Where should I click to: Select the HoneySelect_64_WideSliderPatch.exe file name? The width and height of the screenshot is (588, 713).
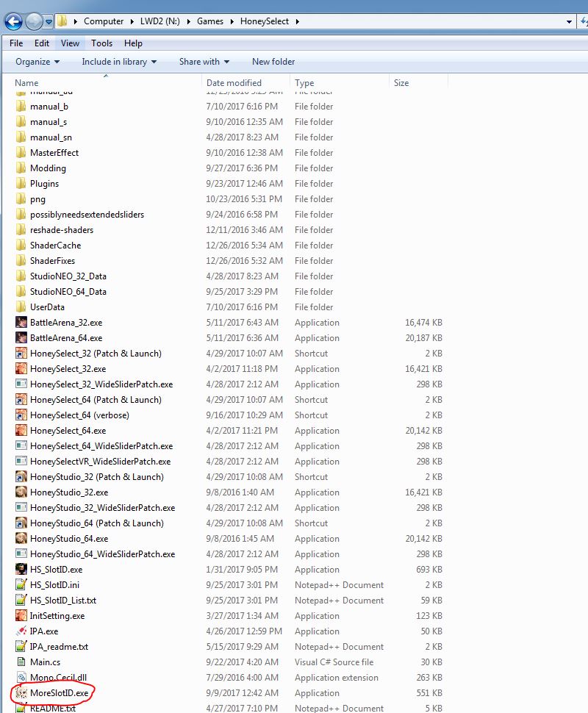point(101,446)
